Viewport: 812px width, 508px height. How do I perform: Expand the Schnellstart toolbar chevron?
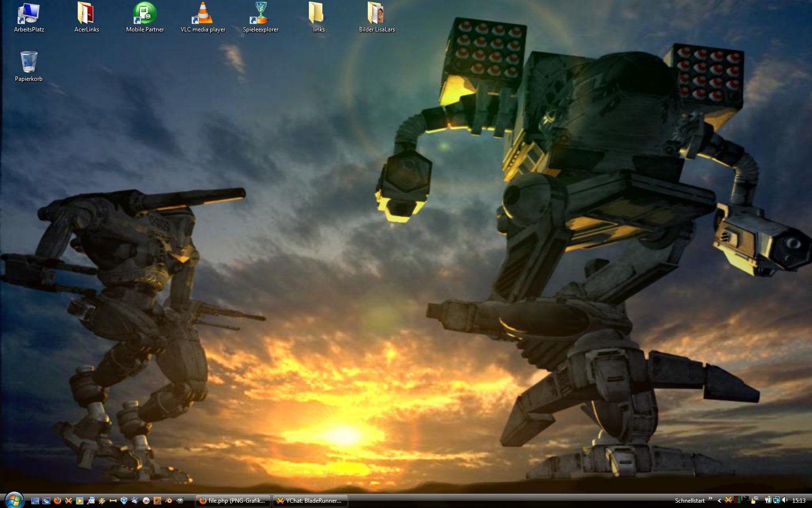[x=710, y=499]
